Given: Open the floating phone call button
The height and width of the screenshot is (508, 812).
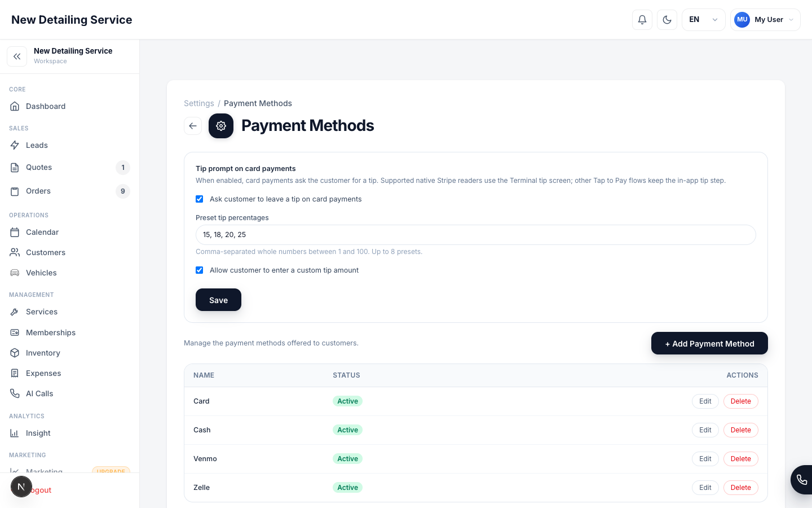Looking at the screenshot, I should [x=802, y=480].
